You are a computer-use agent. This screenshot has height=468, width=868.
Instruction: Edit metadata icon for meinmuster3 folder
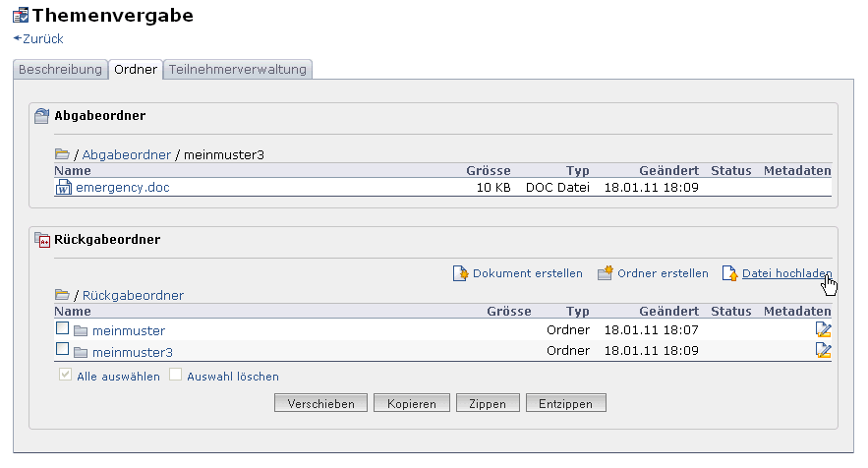pos(824,351)
